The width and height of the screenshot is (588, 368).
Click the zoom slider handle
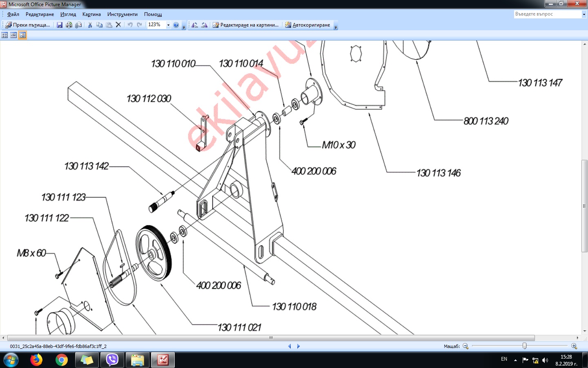(525, 346)
